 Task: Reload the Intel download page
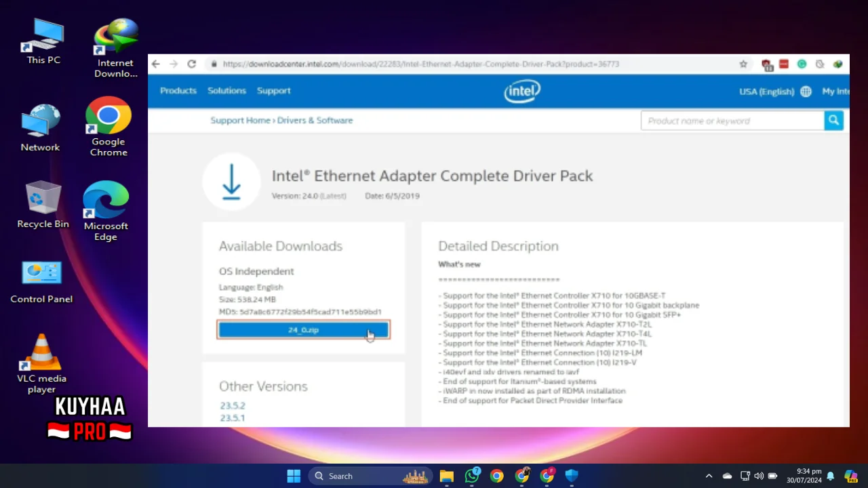pos(192,64)
